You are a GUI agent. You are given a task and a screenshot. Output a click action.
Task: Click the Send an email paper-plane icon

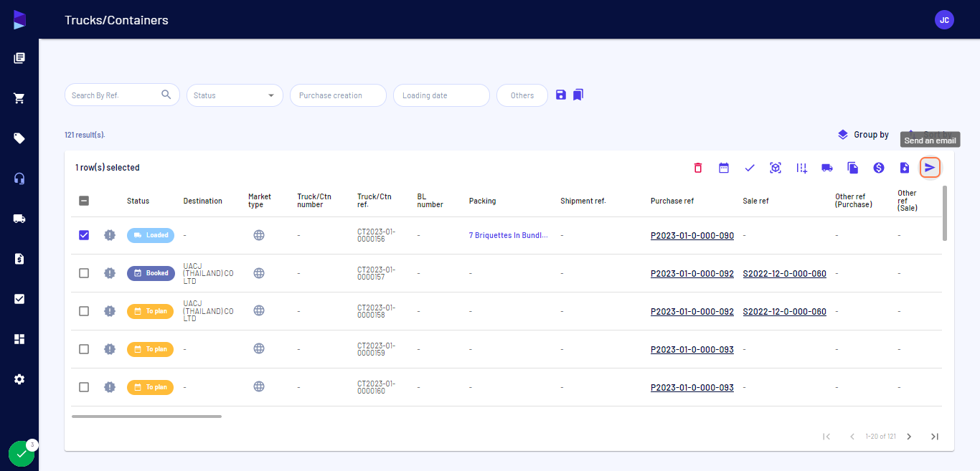[930, 168]
